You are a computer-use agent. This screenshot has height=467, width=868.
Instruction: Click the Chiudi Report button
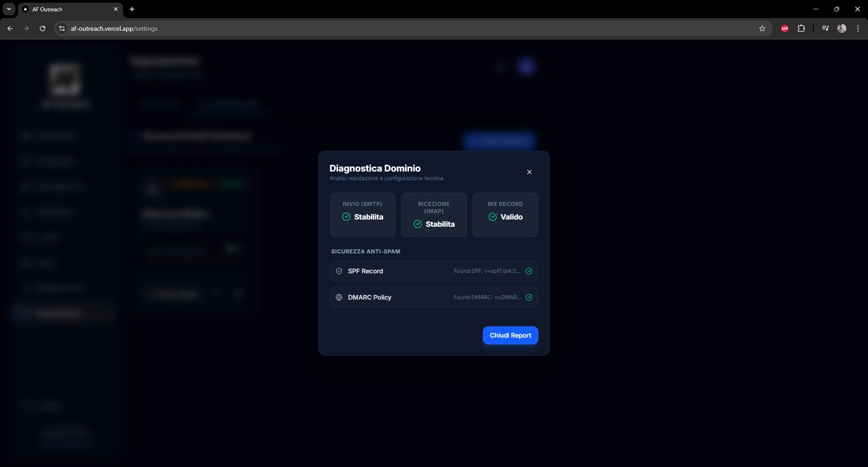pyautogui.click(x=510, y=335)
